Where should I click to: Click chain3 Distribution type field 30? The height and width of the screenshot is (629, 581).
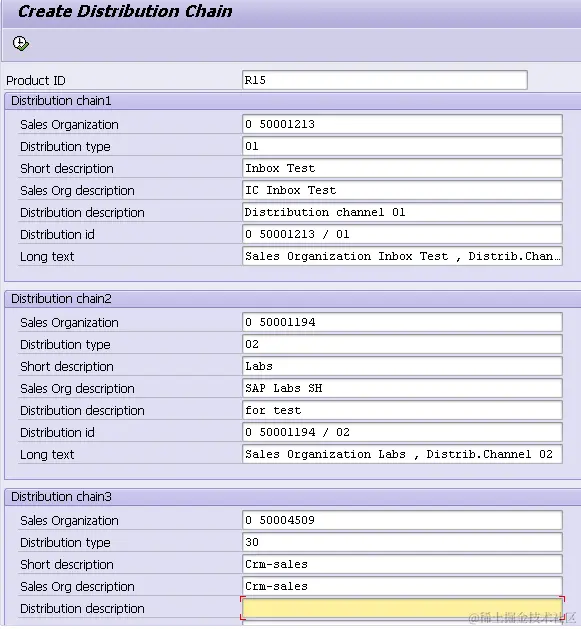coord(402,542)
